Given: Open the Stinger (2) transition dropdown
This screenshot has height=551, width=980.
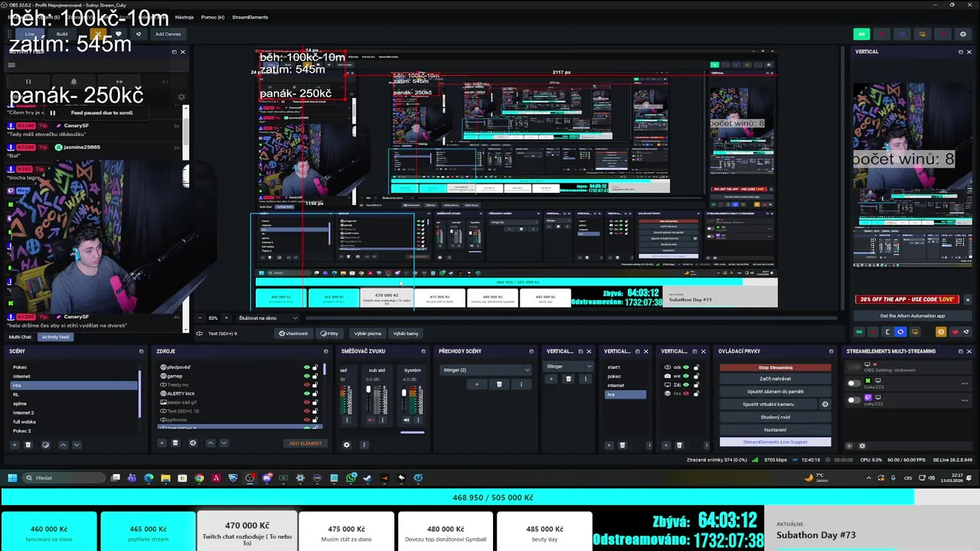Looking at the screenshot, I should click(486, 370).
